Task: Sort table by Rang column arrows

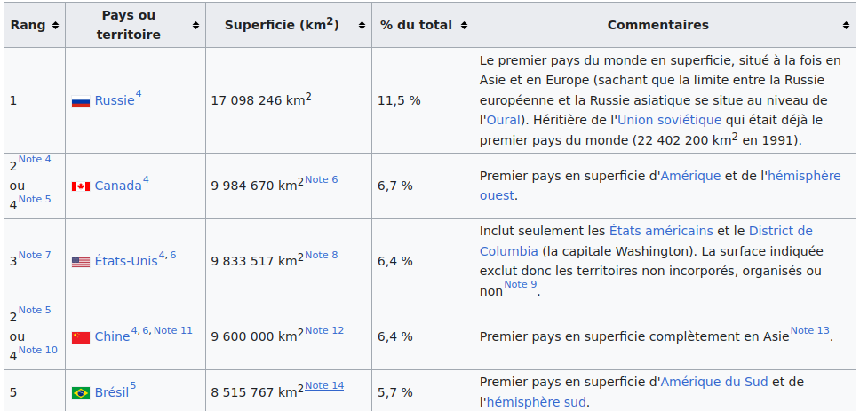Action: click(x=55, y=26)
